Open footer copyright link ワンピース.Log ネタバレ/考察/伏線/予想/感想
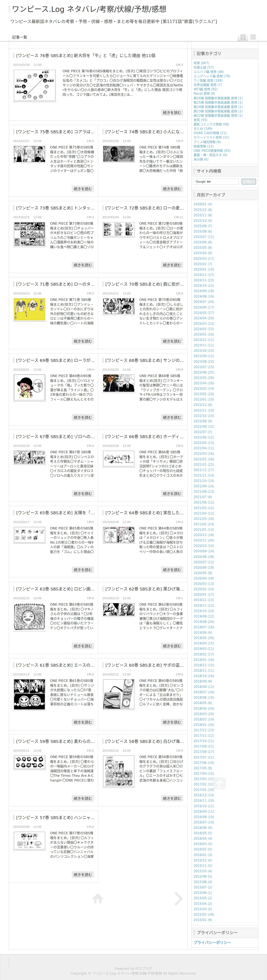The height and width of the screenshot is (980, 267). click(127, 973)
